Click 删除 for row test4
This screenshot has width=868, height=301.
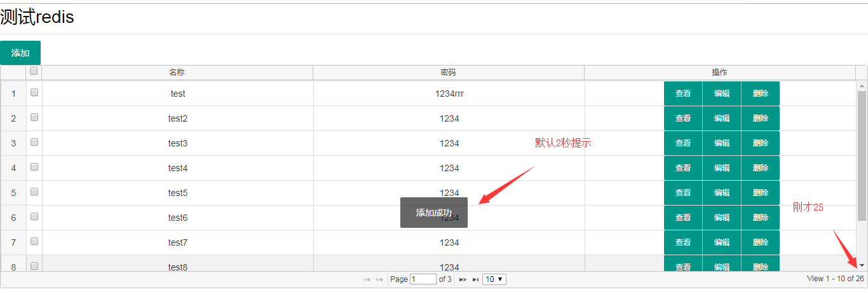click(761, 168)
